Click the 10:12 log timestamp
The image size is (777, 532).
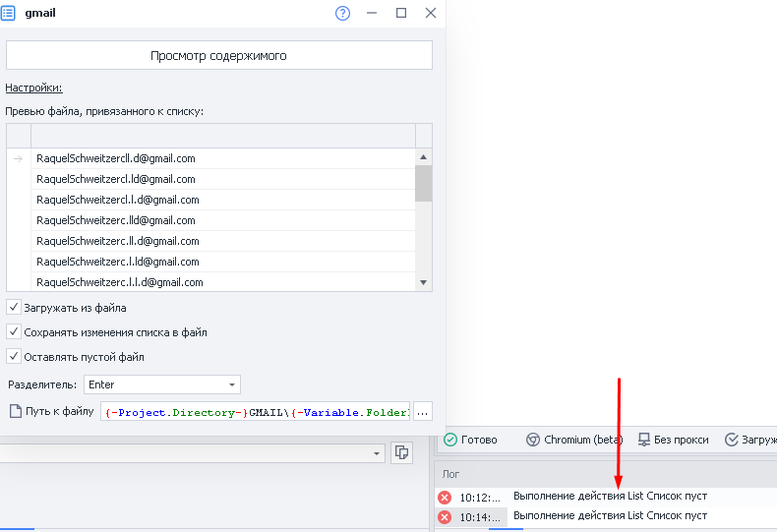click(x=480, y=498)
